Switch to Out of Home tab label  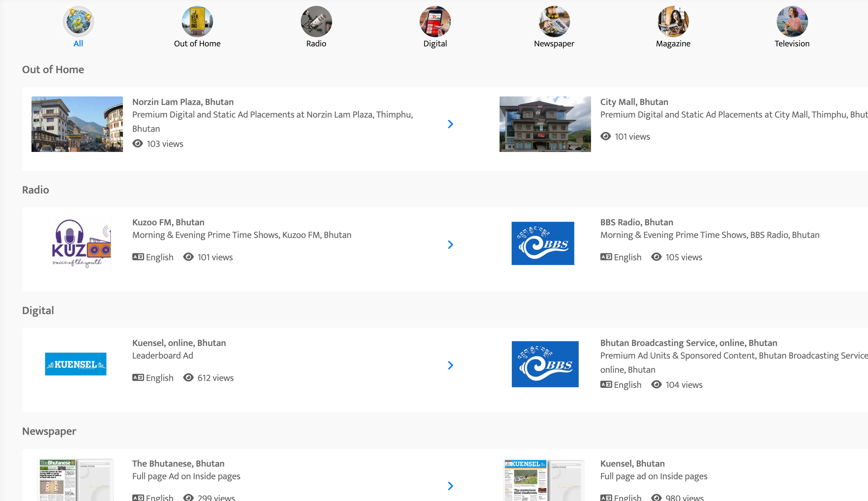[197, 43]
